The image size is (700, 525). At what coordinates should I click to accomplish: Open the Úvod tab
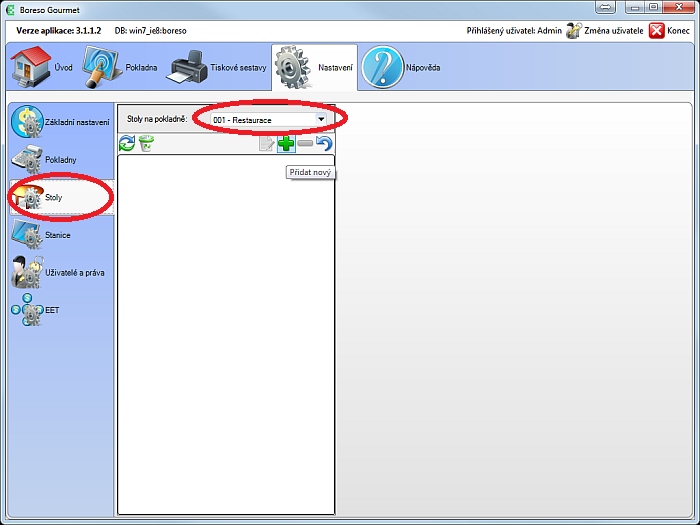click(x=42, y=68)
